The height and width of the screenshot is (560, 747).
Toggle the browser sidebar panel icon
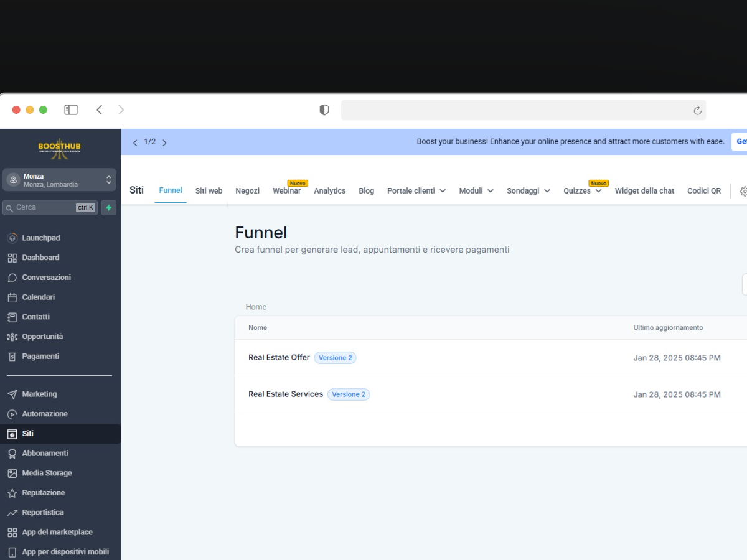pos(71,110)
